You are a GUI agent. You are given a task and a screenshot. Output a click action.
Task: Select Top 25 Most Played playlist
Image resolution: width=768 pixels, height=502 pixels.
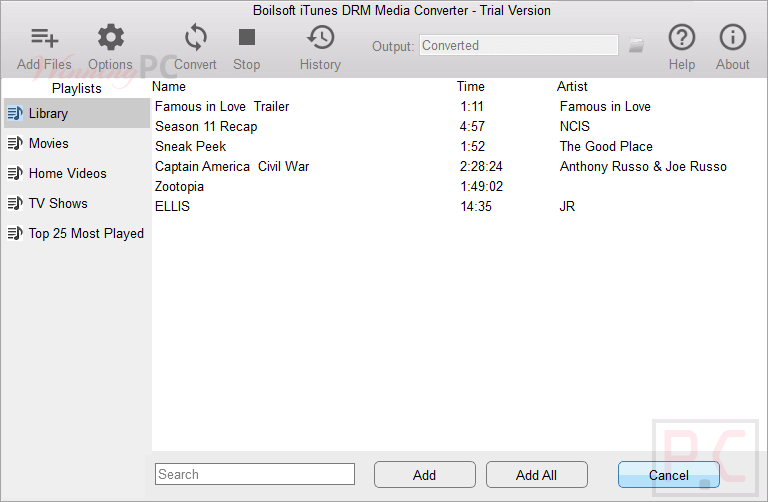click(77, 233)
